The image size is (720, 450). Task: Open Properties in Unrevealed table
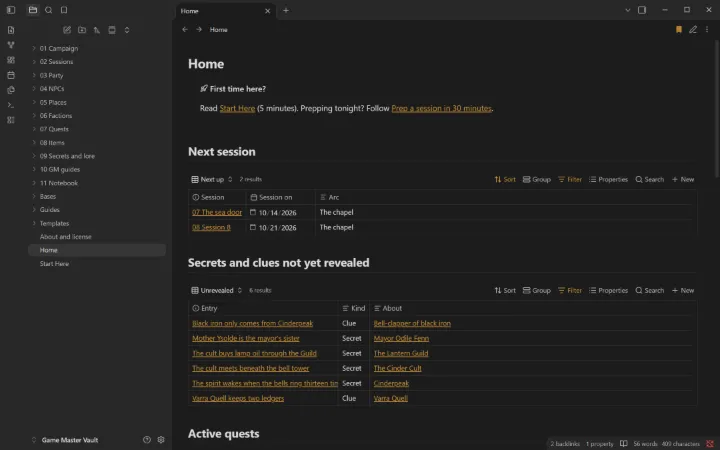click(x=608, y=290)
